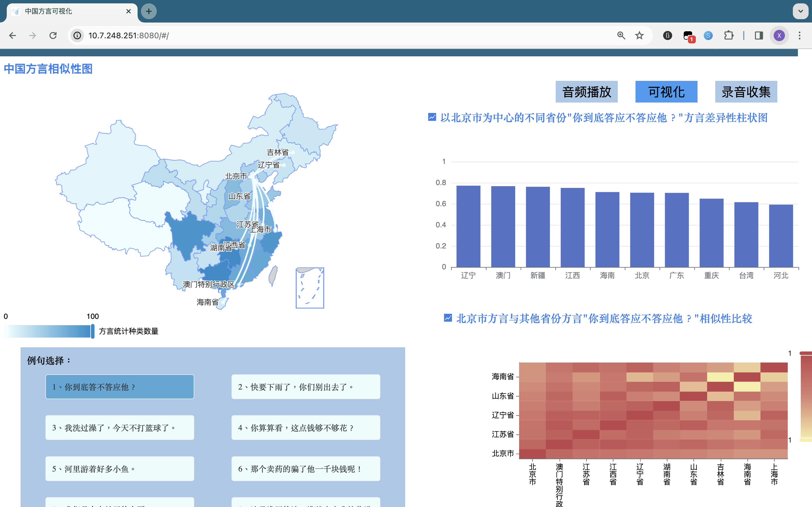Toggle the browser side panel icon
812x507 pixels.
click(x=759, y=35)
